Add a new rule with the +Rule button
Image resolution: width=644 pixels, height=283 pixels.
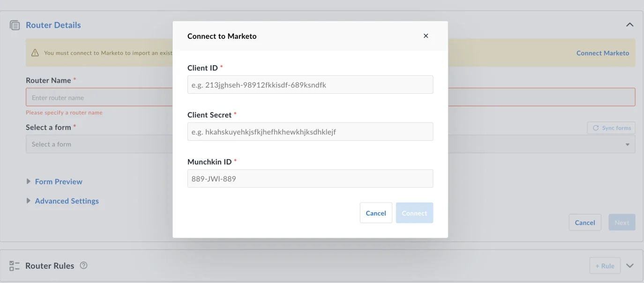point(605,265)
